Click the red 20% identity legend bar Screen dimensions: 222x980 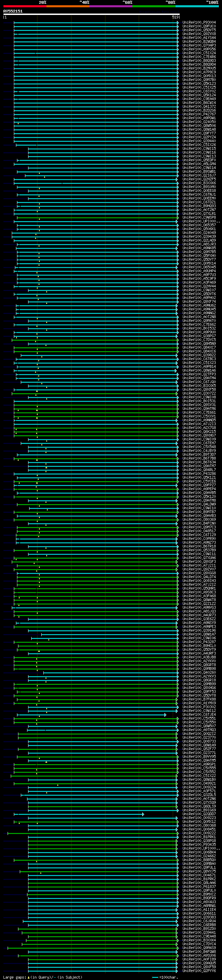(25, 6)
